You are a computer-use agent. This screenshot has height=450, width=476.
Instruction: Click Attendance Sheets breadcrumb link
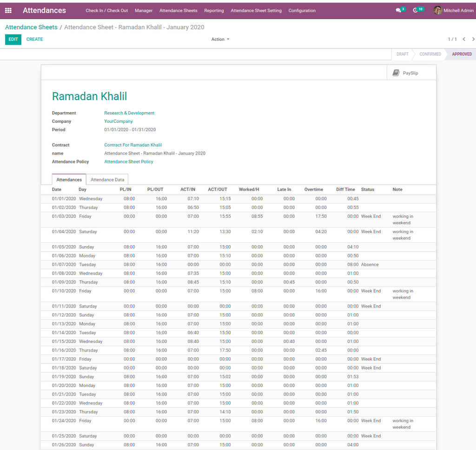31,27
